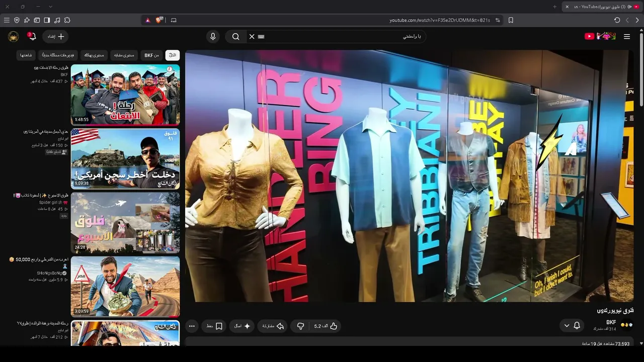Click the Spider girl channel name

(x=53, y=202)
